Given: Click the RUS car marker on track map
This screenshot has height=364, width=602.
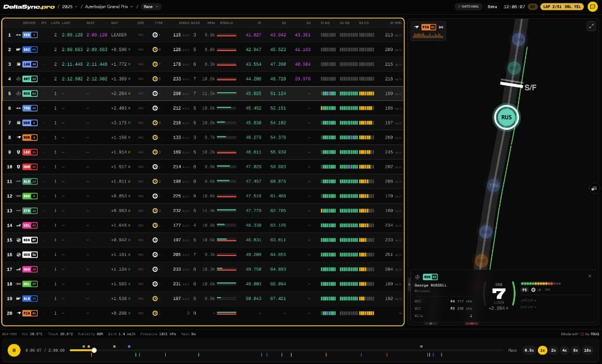Looking at the screenshot, I should [506, 117].
